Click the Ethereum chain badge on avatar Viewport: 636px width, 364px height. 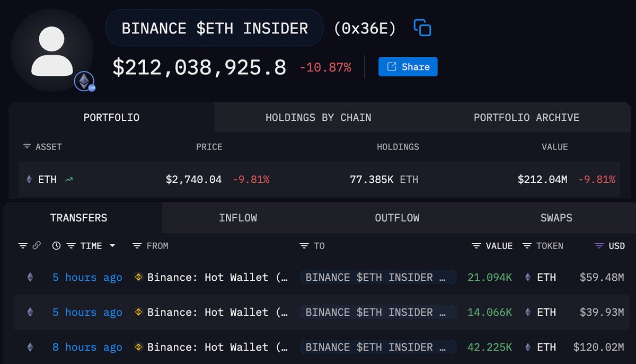(x=84, y=82)
